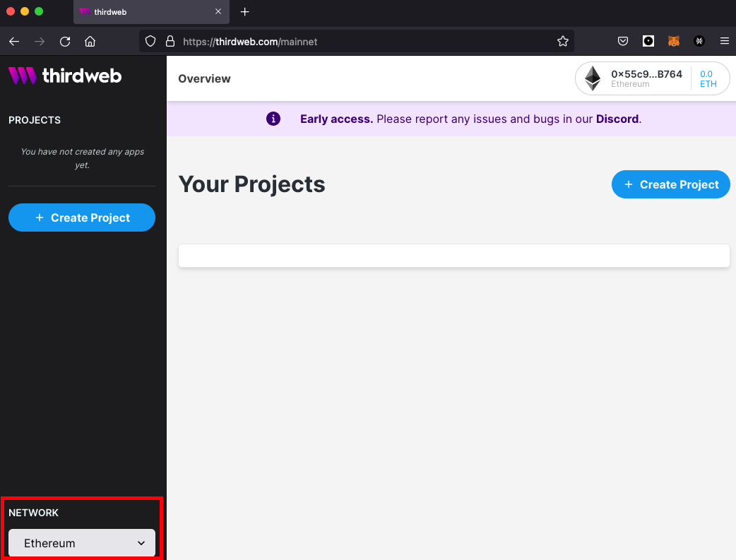The height and width of the screenshot is (560, 736).
Task: Click the PROJECTS sidebar label
Action: [x=35, y=120]
